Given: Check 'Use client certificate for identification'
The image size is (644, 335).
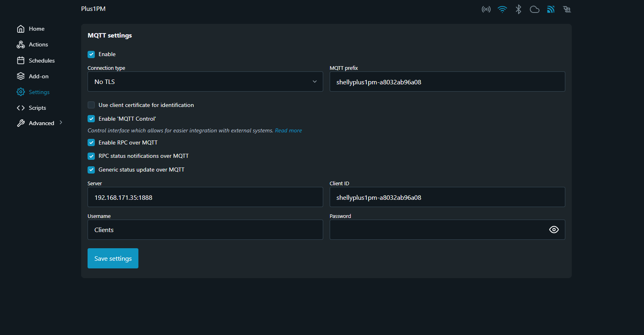Looking at the screenshot, I should pyautogui.click(x=91, y=105).
